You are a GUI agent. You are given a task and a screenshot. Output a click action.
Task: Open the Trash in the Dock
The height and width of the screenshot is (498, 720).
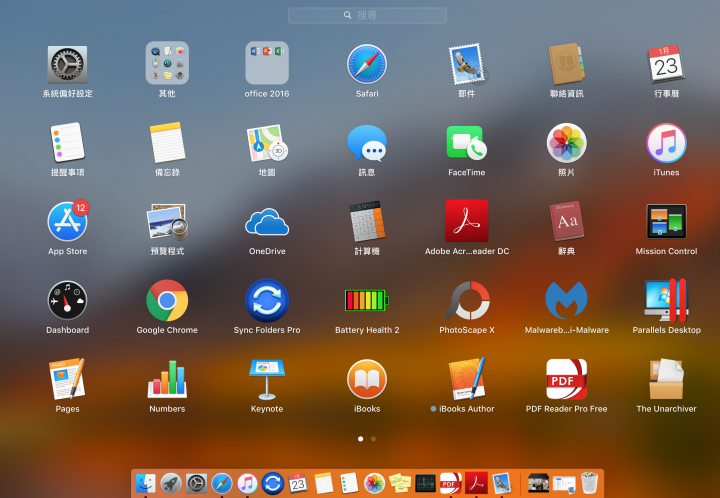(x=589, y=483)
